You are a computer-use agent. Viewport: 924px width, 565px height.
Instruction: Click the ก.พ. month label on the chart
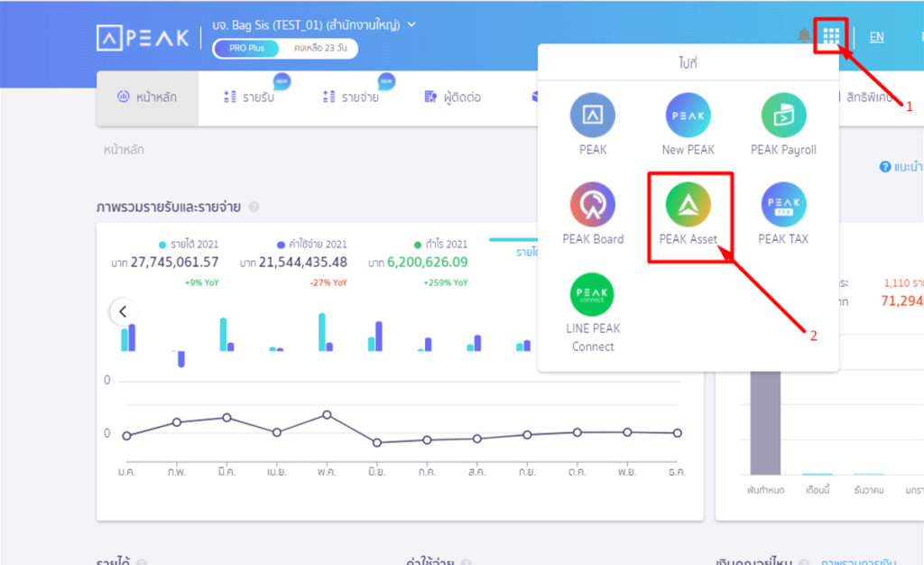[x=177, y=473]
